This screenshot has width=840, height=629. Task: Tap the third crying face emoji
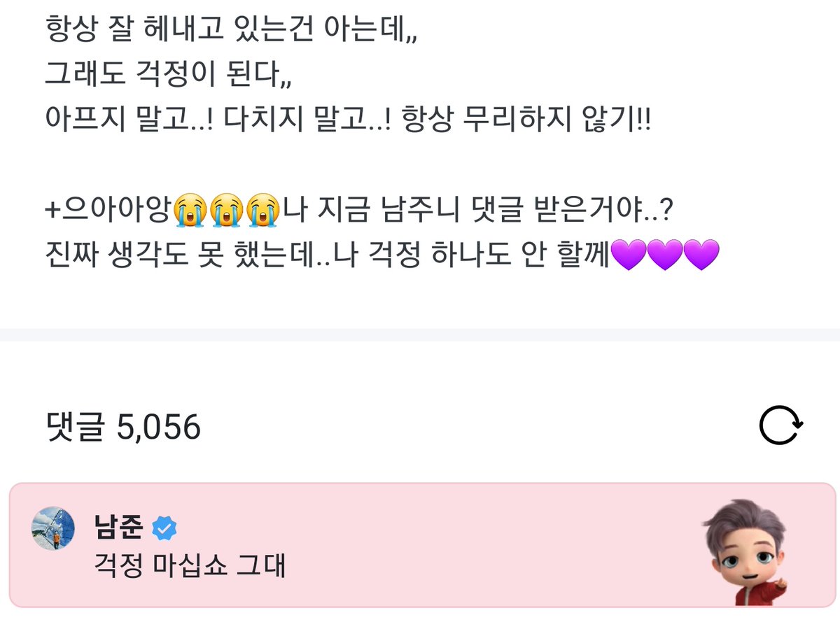coord(262,210)
